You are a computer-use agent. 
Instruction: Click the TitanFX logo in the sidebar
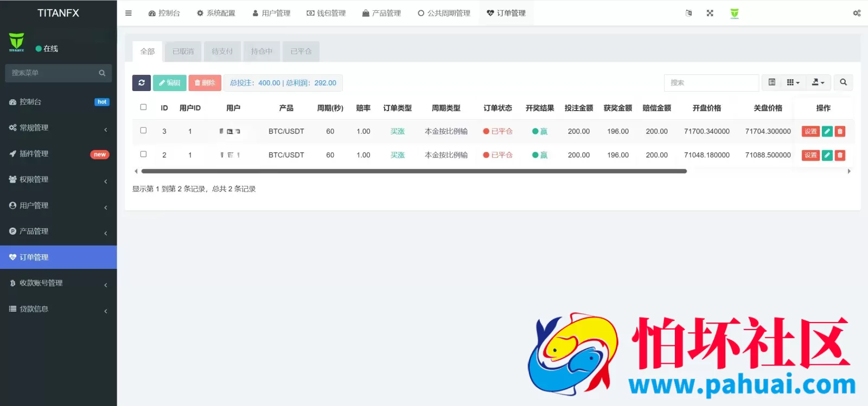click(16, 42)
